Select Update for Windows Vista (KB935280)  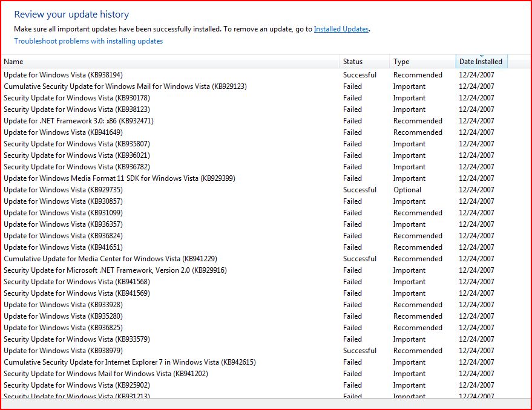coord(63,316)
